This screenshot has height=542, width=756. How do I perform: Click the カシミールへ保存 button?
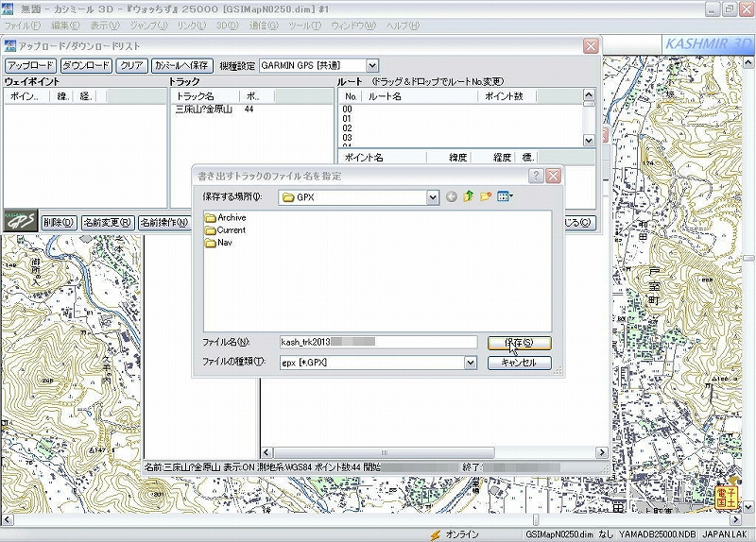coord(182,65)
